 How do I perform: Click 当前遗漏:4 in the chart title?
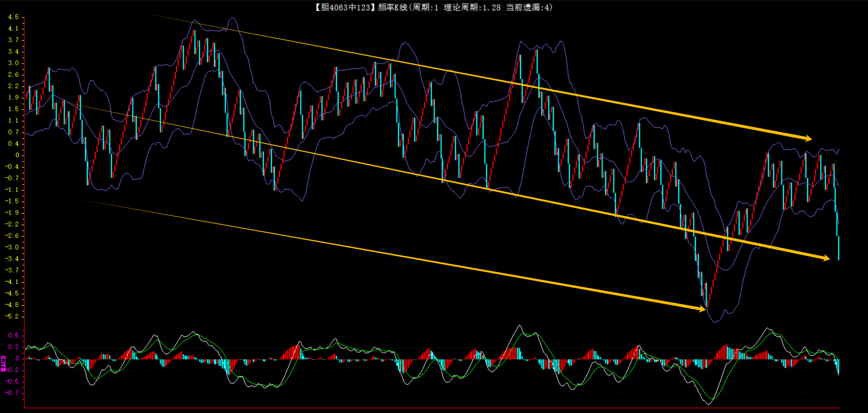[528, 7]
